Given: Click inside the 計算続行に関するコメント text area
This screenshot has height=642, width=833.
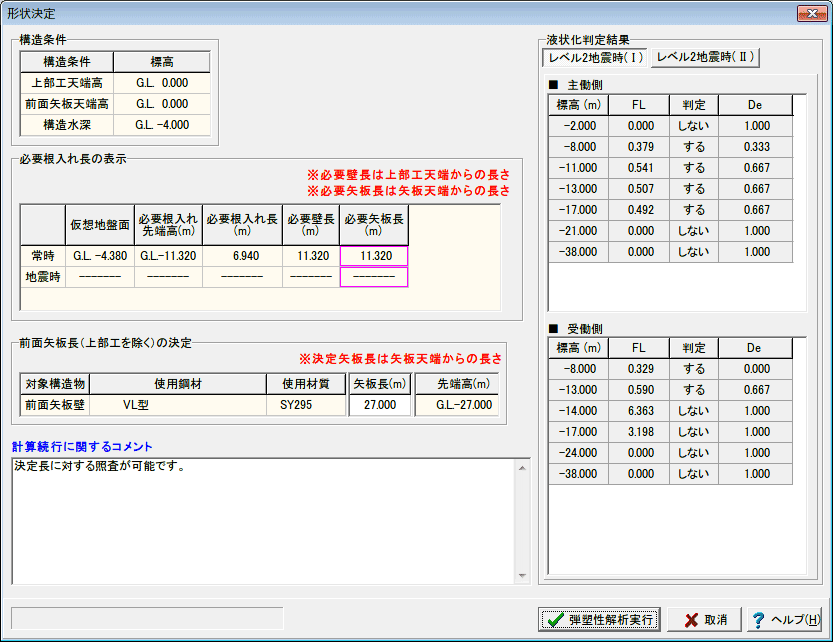Looking at the screenshot, I should [x=264, y=521].
